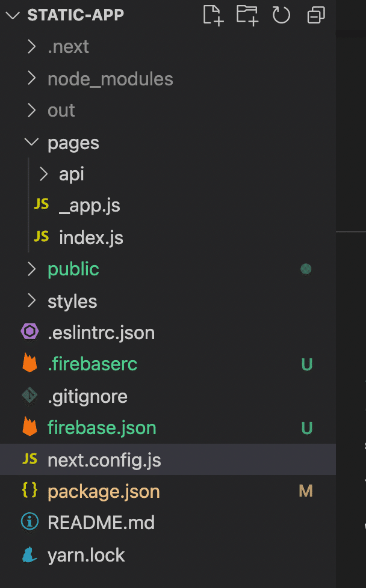Open the styles folder

[72, 301]
